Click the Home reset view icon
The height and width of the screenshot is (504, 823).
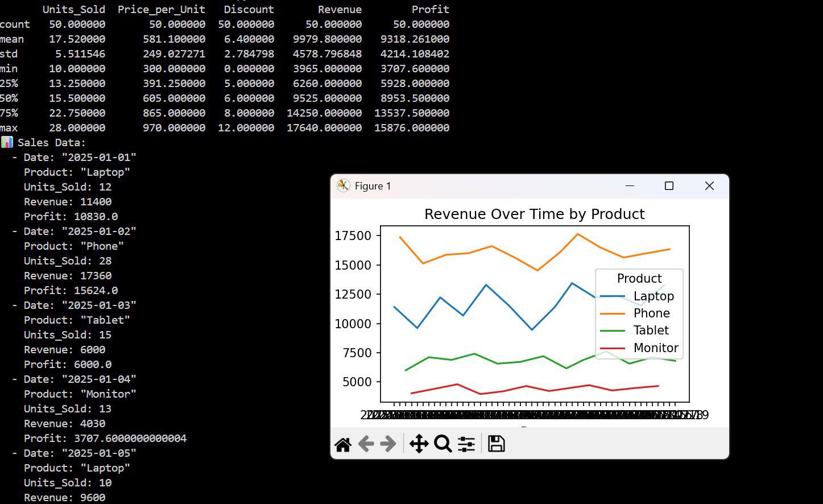click(x=343, y=444)
